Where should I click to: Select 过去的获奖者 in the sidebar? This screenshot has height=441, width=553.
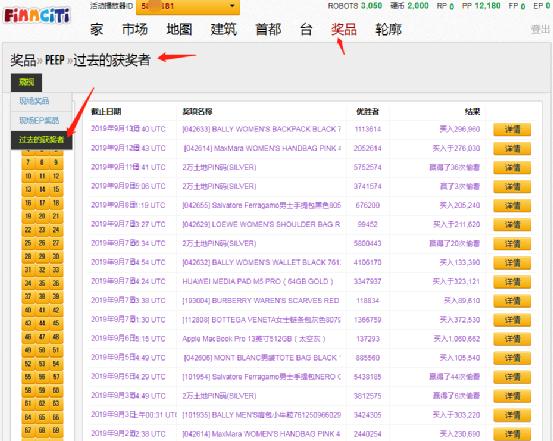coord(42,140)
